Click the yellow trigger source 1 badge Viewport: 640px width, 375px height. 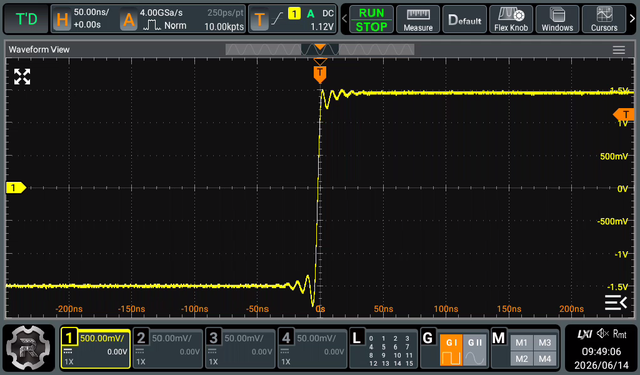(x=294, y=14)
